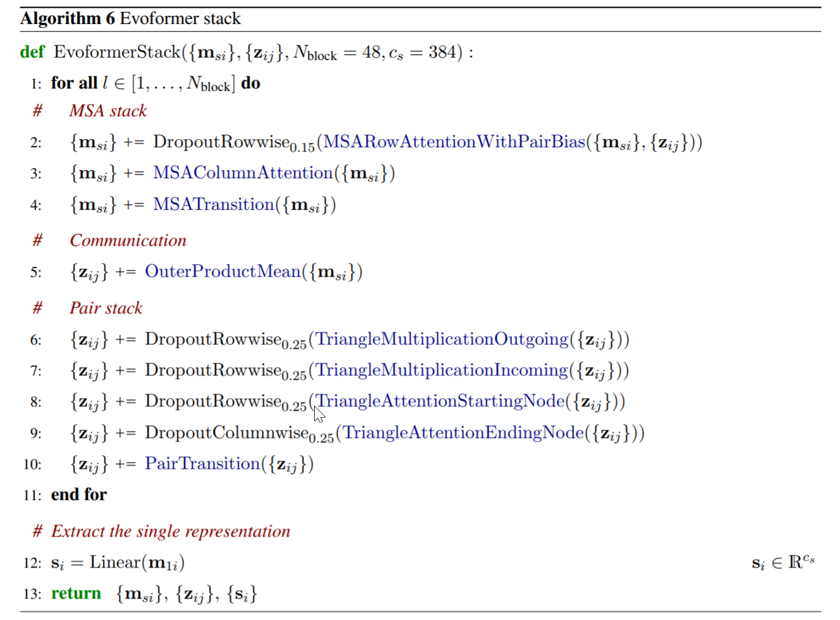
Task: Click the line number '5:'
Action: point(36,272)
